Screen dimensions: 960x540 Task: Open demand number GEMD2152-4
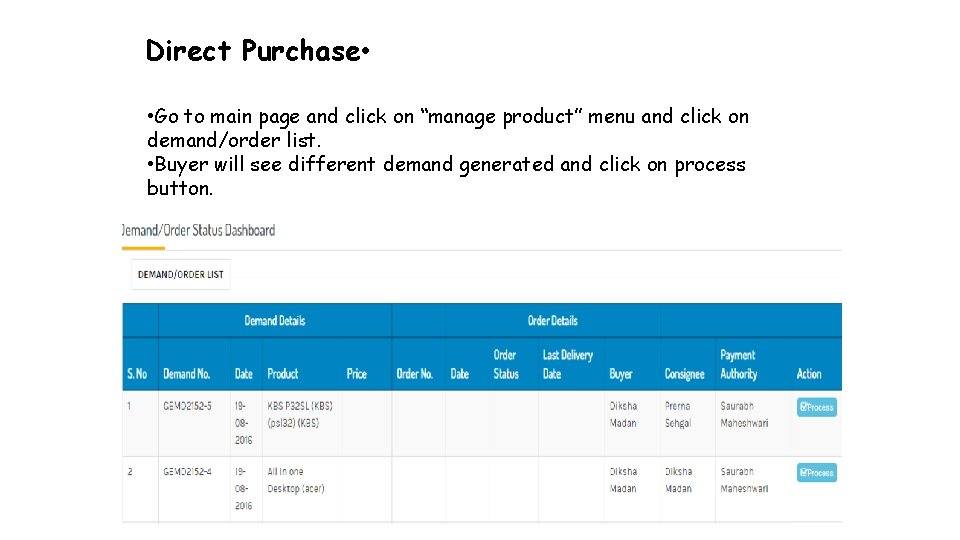coord(187,471)
